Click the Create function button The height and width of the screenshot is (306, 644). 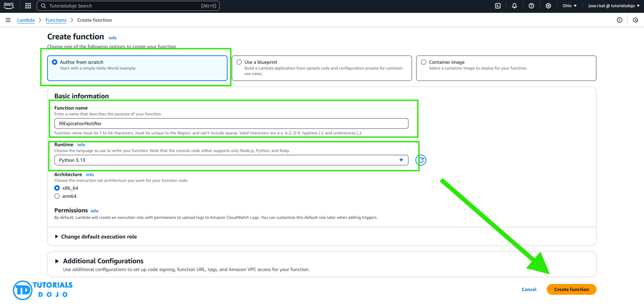[x=572, y=289]
